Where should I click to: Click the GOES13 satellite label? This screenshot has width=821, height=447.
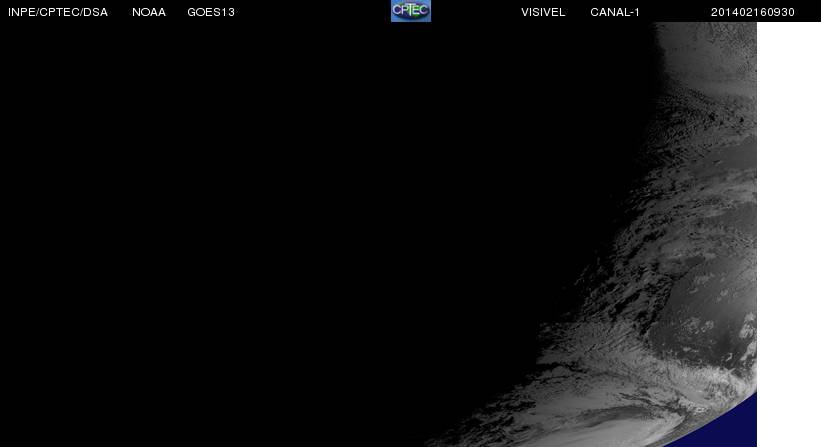(x=211, y=12)
